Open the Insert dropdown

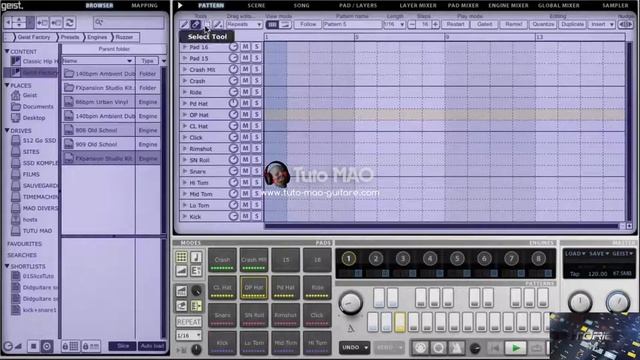click(x=602, y=24)
